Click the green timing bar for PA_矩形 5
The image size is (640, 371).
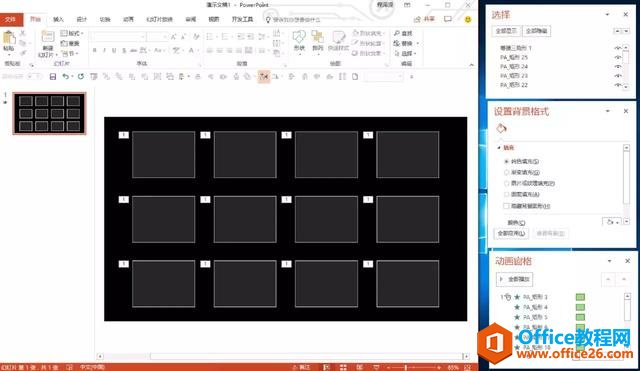[580, 317]
